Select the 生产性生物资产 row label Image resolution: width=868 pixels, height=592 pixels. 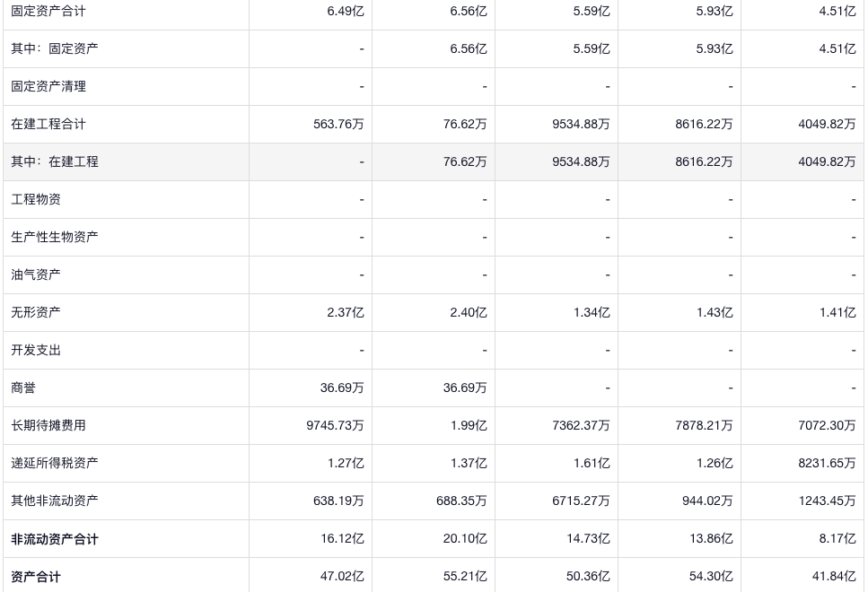(x=55, y=238)
